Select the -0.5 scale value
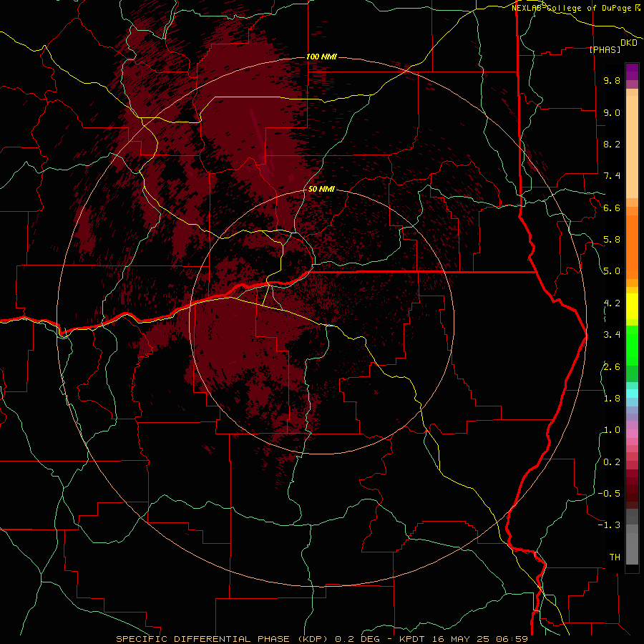This screenshot has height=644, width=644. [609, 494]
